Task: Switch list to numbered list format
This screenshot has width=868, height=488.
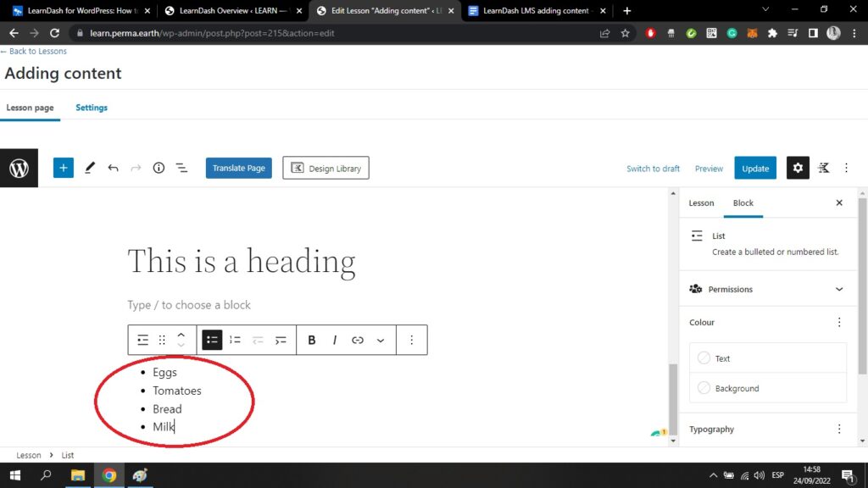Action: pyautogui.click(x=235, y=340)
